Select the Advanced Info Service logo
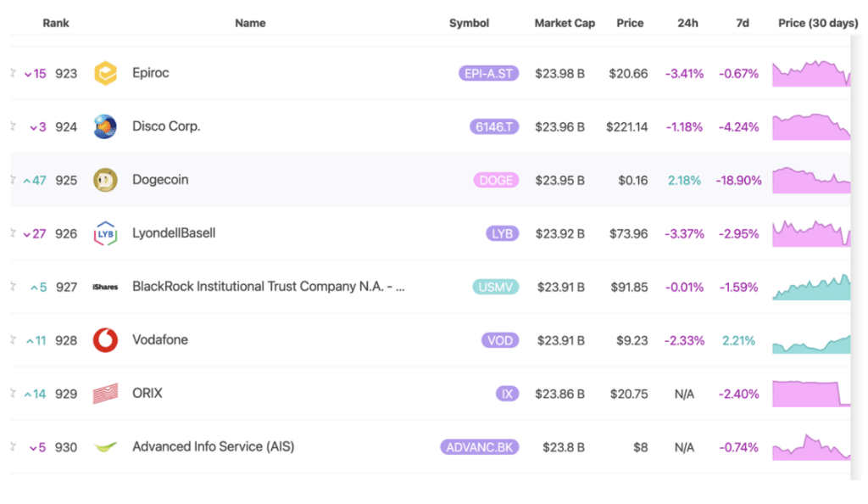Screen dimensions: 868x504 [x=105, y=447]
